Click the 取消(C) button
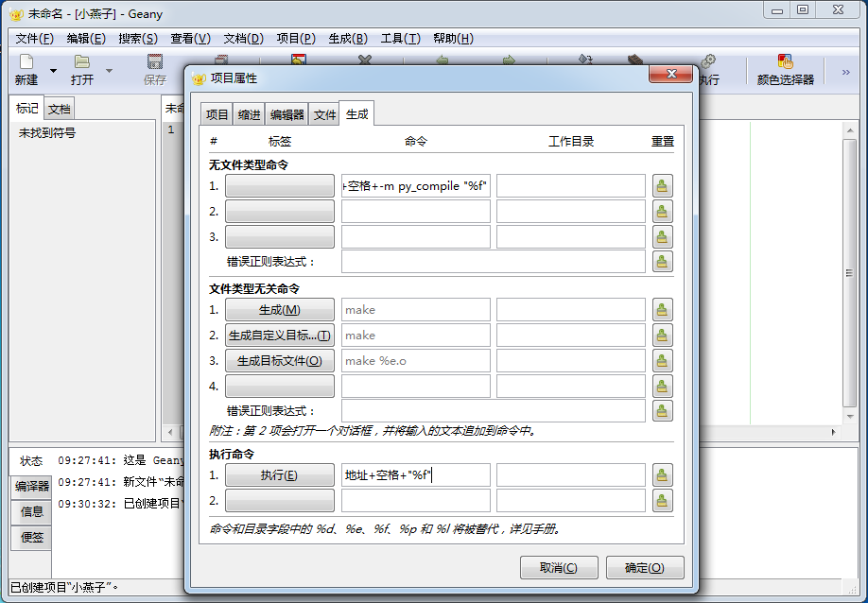This screenshot has width=868, height=603. pyautogui.click(x=559, y=568)
